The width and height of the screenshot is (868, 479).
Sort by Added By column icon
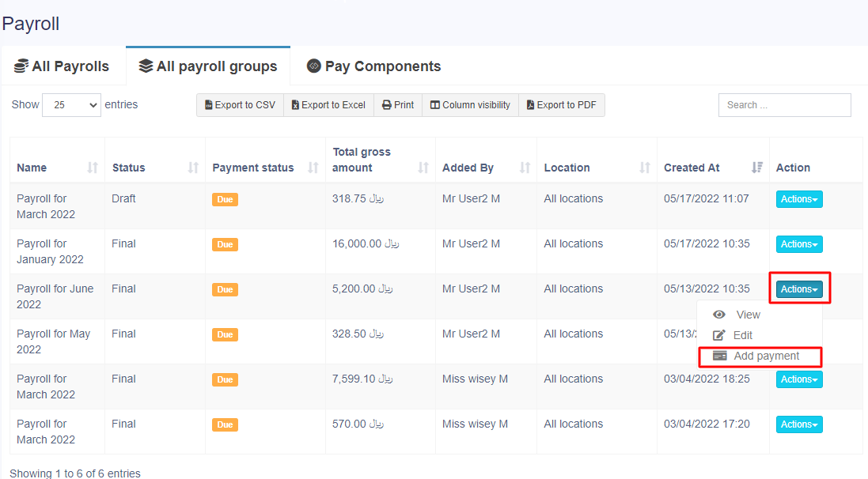[x=525, y=168]
